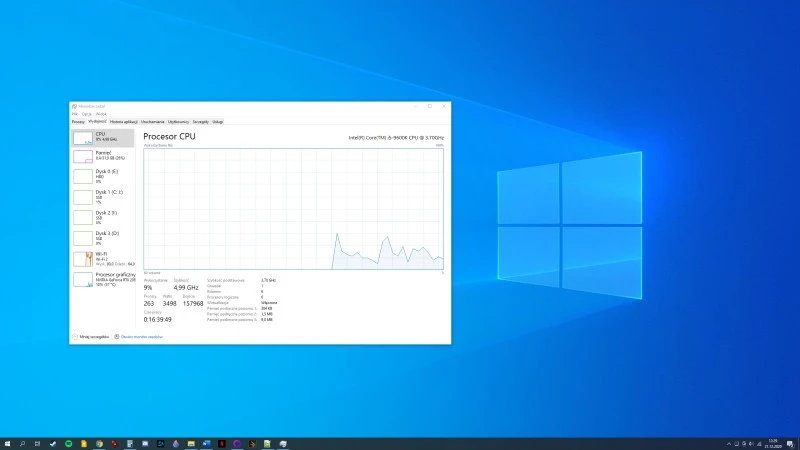Close the Task Manager window
This screenshot has height=450, width=800.
[444, 106]
